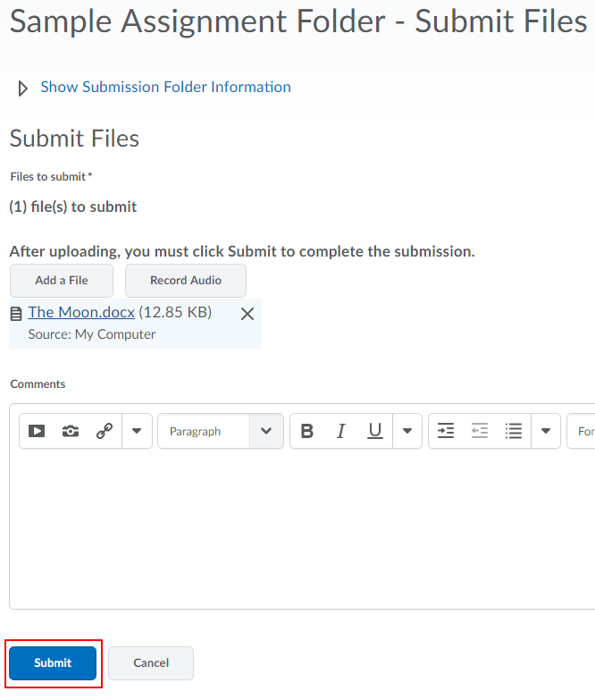Apply bulleted list icon

(514, 431)
